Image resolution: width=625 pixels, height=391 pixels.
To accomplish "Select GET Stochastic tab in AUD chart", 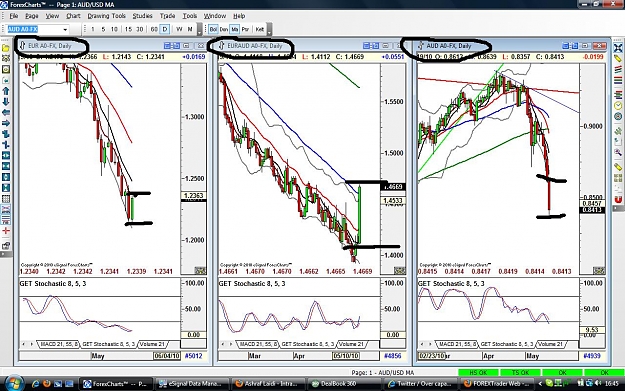I will (x=507, y=344).
